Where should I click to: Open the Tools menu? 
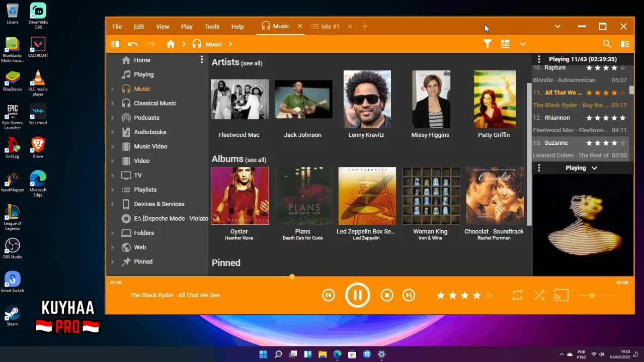(212, 27)
